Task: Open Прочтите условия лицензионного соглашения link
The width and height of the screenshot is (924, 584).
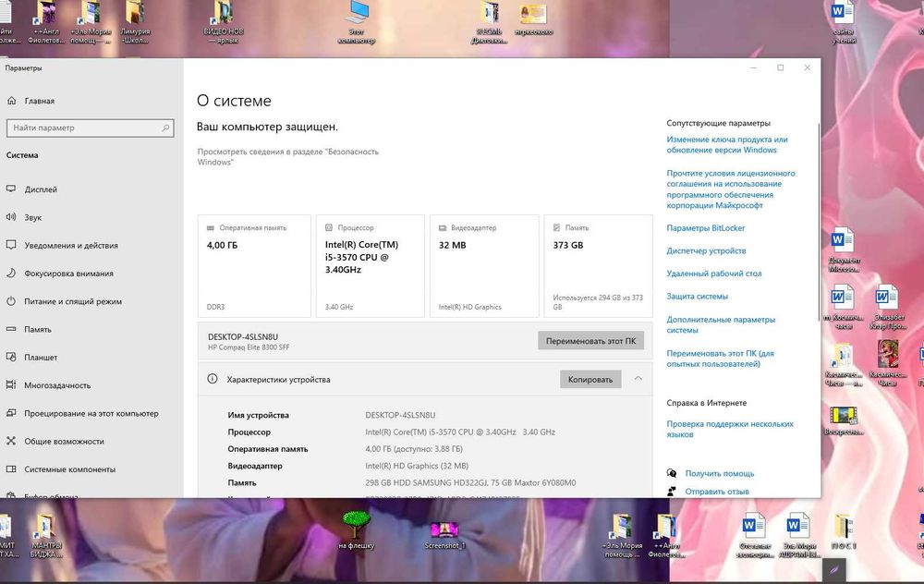Action: (731, 189)
